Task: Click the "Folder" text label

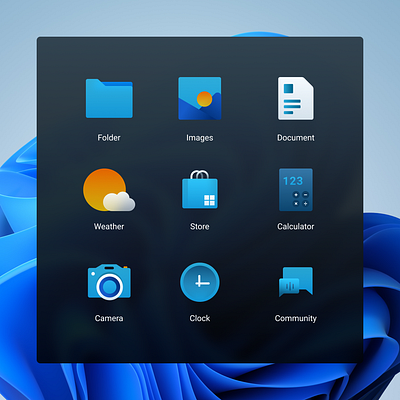Action: (109, 138)
